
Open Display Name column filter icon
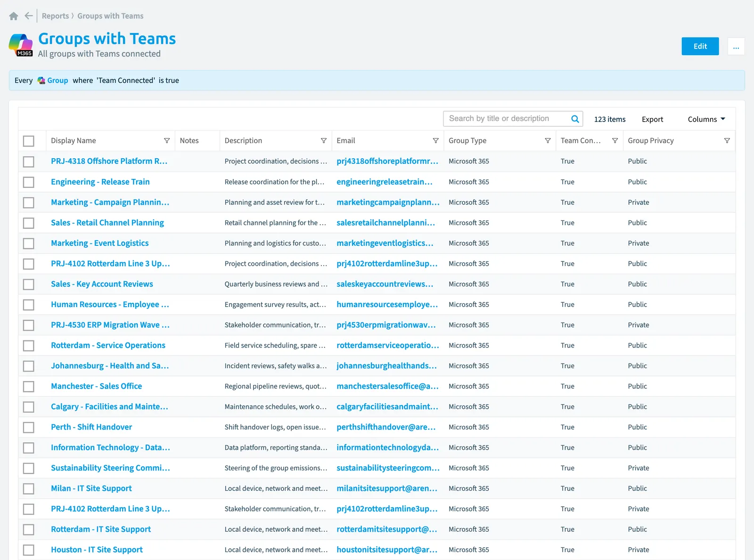167,141
